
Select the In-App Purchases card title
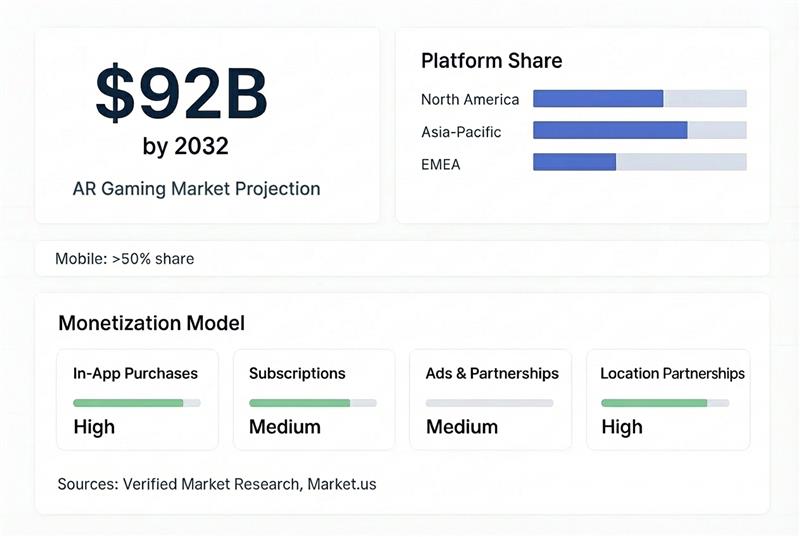click(136, 373)
